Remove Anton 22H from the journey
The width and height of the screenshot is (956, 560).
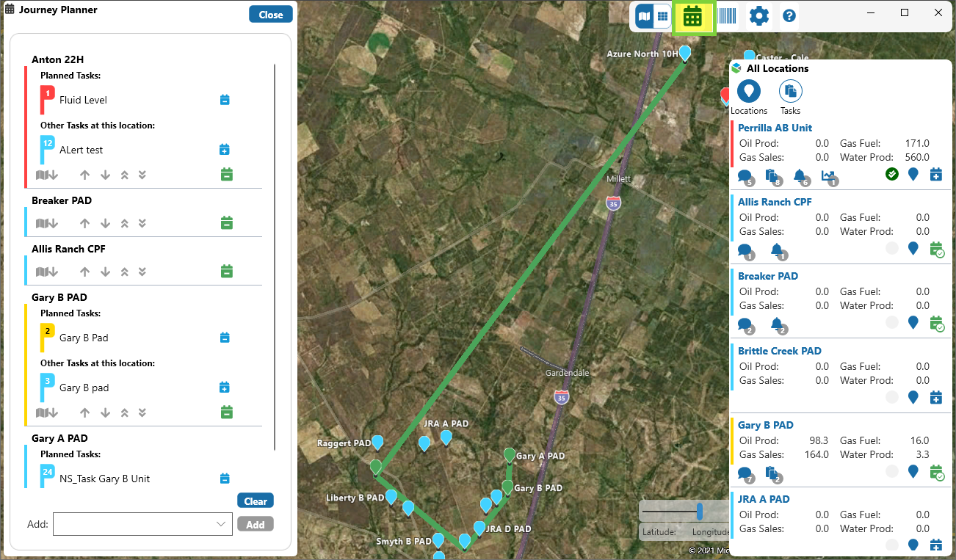227,175
